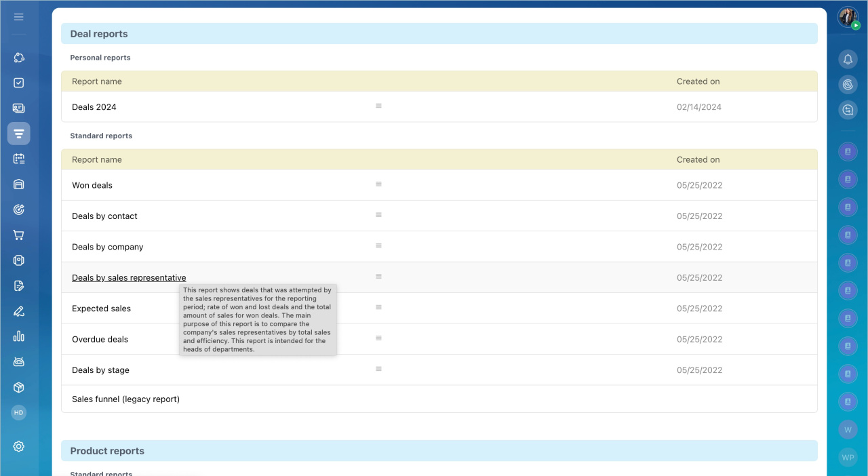This screenshot has width=868, height=476.
Task: Open the robot automation sidebar icon
Action: point(18,362)
